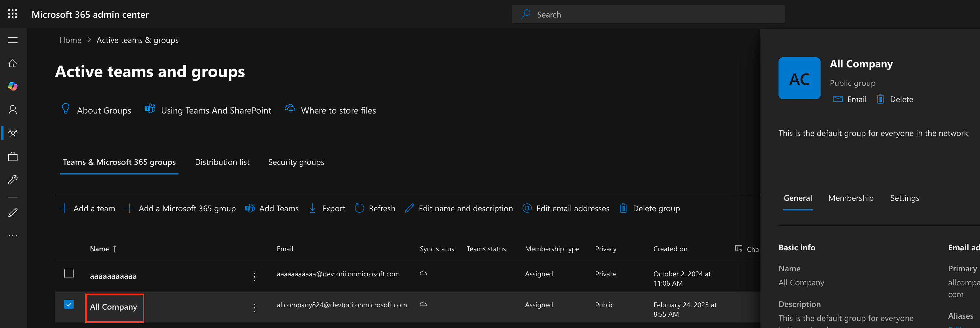The image size is (980, 328).
Task: Click the Refresh circular arrow icon
Action: pos(359,208)
